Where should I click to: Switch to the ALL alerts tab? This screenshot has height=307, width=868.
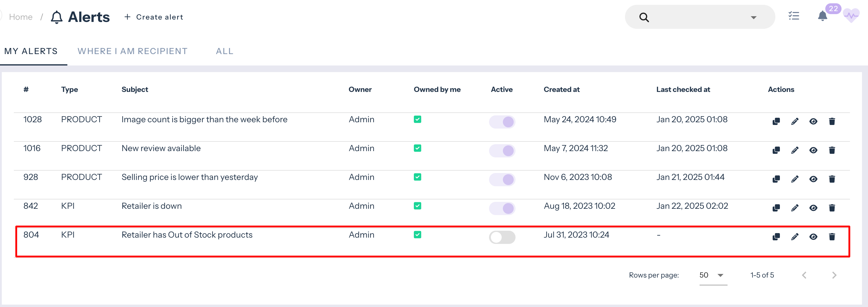(224, 51)
